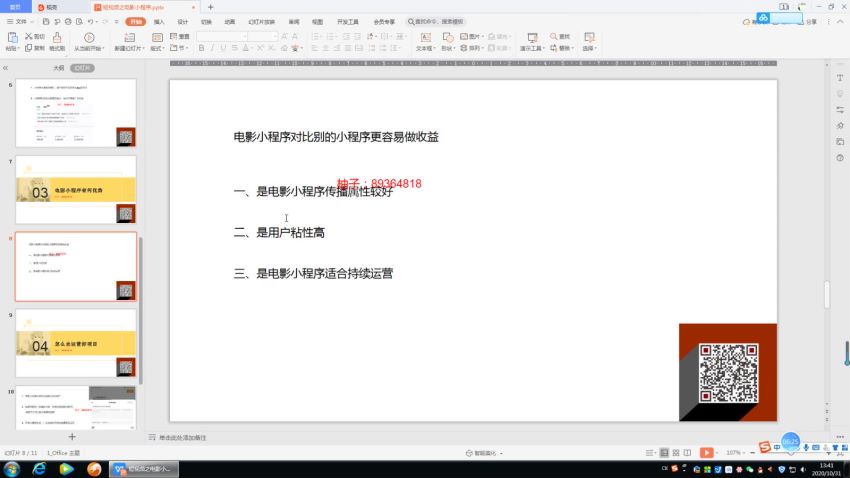Viewport: 850px width, 478px height.
Task: Click the Arrange layers icon
Action: click(463, 48)
